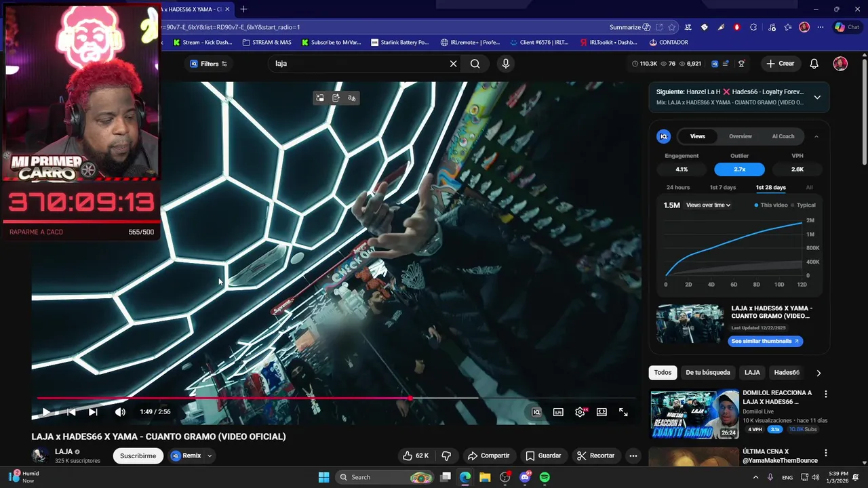Open options menu for ÚLTIMA CENA video
This screenshot has width=868, height=488.
825,453
